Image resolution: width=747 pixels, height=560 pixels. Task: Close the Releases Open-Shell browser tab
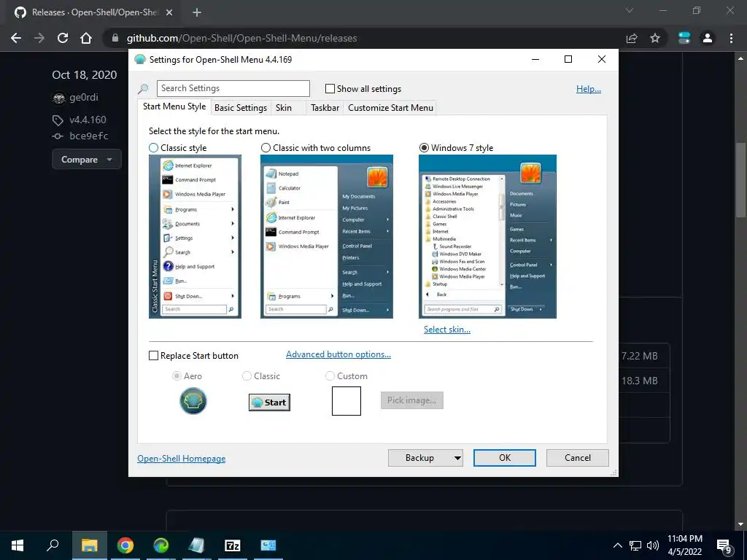(169, 12)
